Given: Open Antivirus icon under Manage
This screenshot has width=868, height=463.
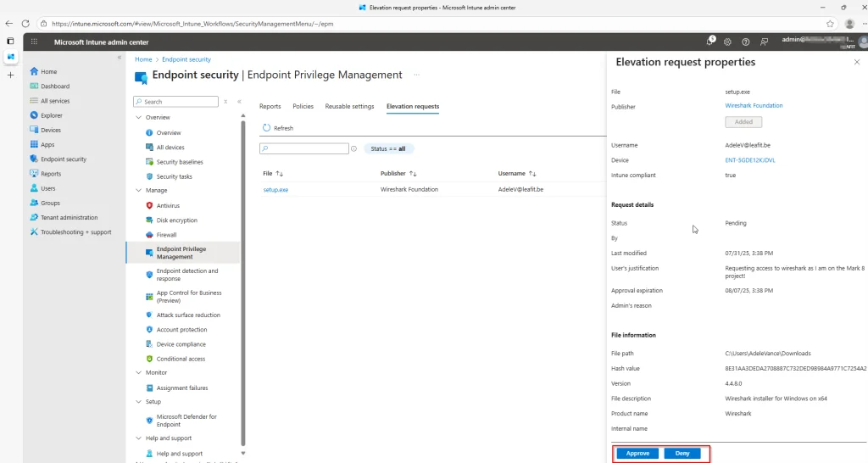Looking at the screenshot, I should 149,205.
